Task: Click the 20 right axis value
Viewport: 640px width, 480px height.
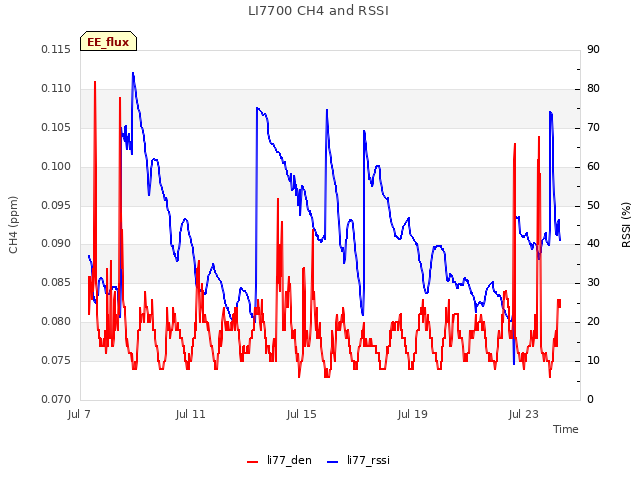Action: point(593,322)
